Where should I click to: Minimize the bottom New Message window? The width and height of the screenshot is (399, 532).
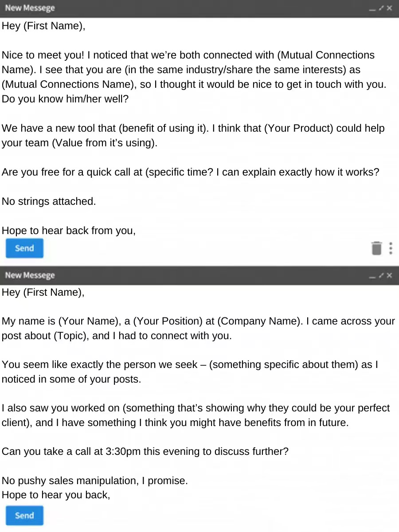click(372, 276)
